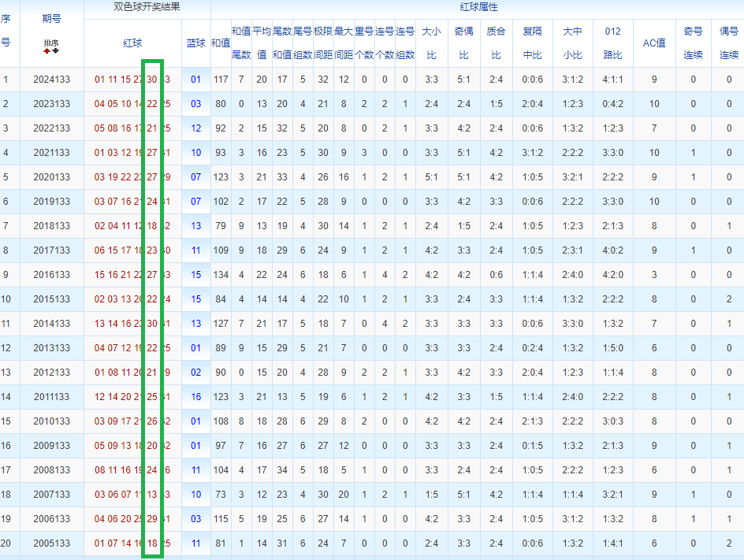This screenshot has width=744, height=560.
Task: Click the 大小比 column header
Action: 431,43
